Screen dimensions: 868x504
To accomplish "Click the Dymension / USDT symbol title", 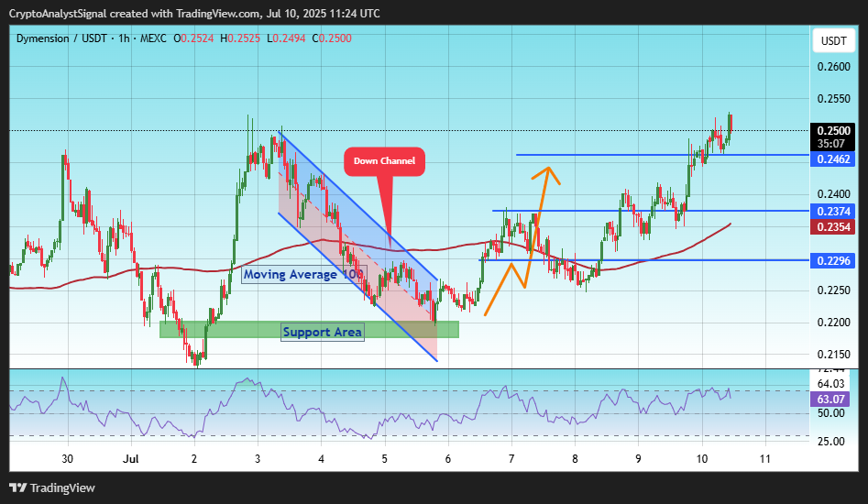I will pos(61,38).
